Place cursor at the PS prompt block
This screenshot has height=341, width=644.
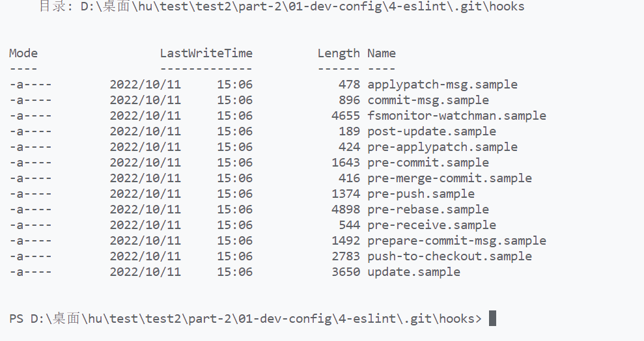click(x=492, y=318)
